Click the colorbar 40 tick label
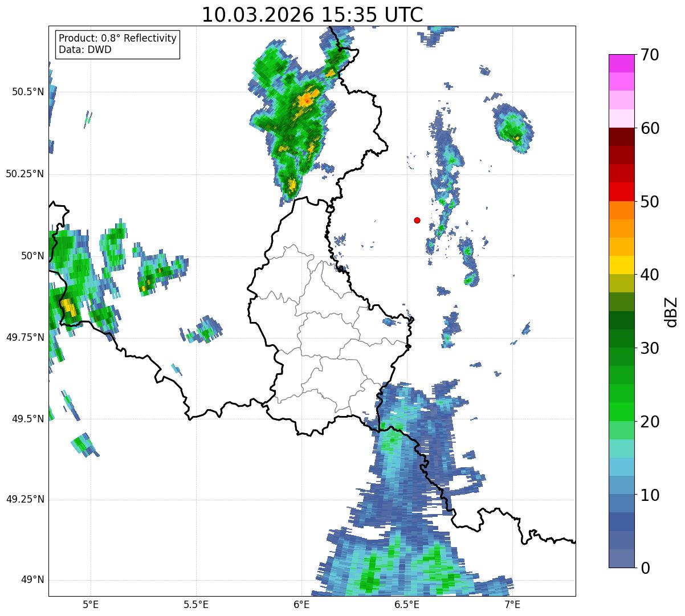Viewport: 685px width, 616px height. [650, 275]
